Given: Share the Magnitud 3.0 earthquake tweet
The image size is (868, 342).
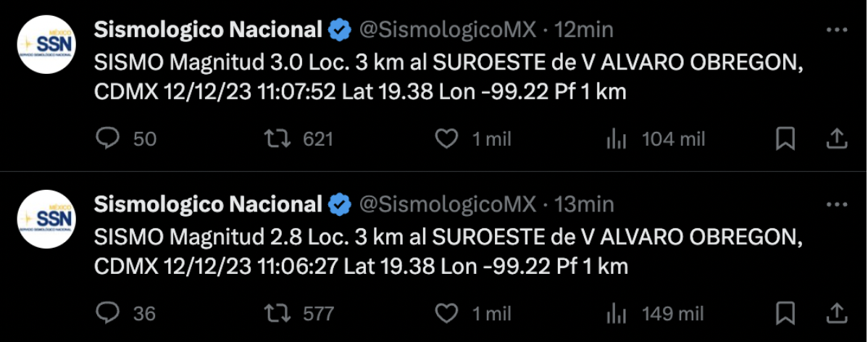Looking at the screenshot, I should coord(836,138).
